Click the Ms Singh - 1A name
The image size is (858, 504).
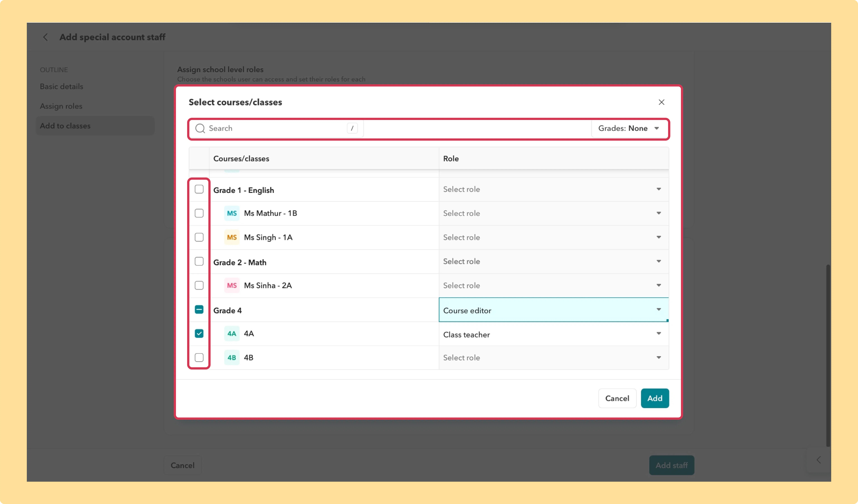(x=268, y=237)
